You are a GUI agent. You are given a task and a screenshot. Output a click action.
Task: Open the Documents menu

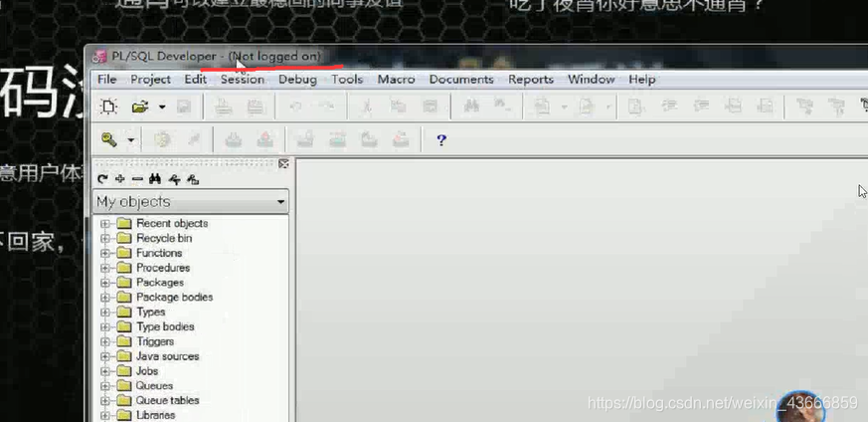pyautogui.click(x=461, y=80)
